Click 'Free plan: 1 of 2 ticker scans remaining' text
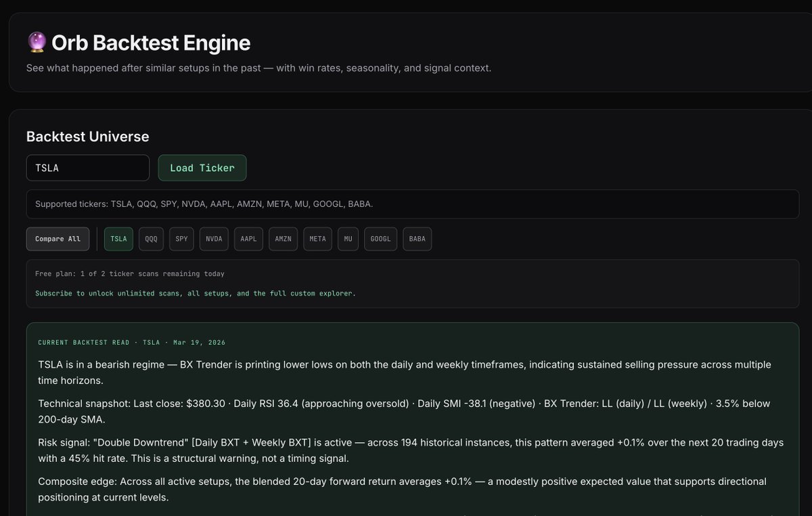812x516 pixels. tap(130, 274)
